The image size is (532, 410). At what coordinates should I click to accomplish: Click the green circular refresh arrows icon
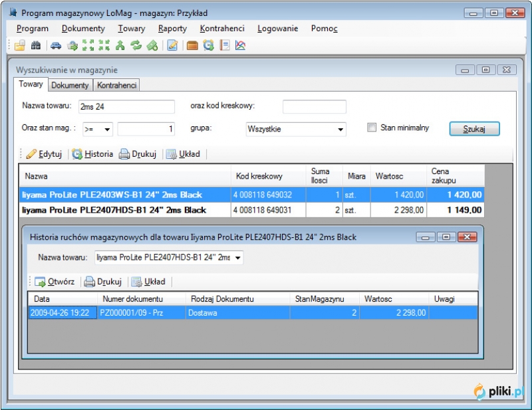pyautogui.click(x=136, y=45)
